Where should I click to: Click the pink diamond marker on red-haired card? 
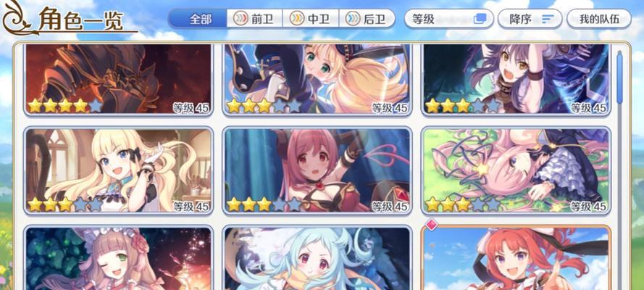click(x=431, y=224)
